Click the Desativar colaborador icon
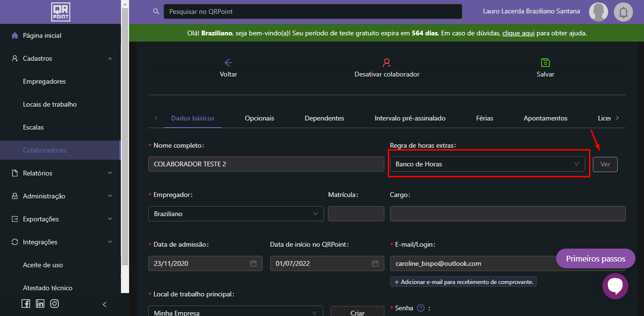Image resolution: width=644 pixels, height=316 pixels. tap(387, 63)
